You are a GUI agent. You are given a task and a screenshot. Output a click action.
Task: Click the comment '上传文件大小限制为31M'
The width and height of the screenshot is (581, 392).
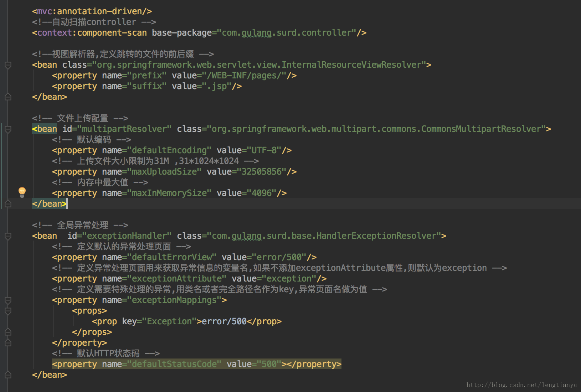click(x=155, y=161)
